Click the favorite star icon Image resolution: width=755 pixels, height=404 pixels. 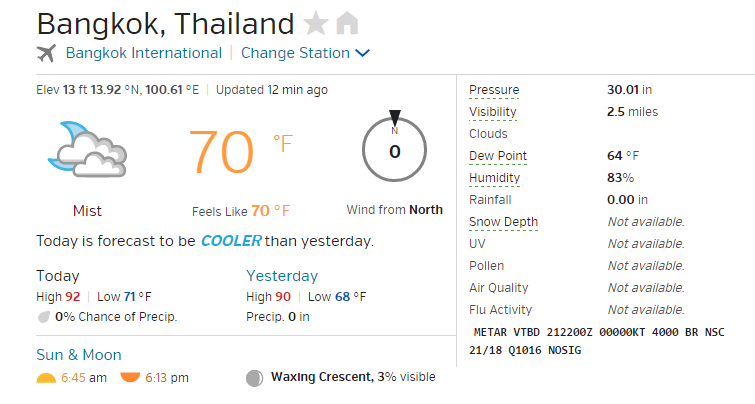pyautogui.click(x=315, y=23)
